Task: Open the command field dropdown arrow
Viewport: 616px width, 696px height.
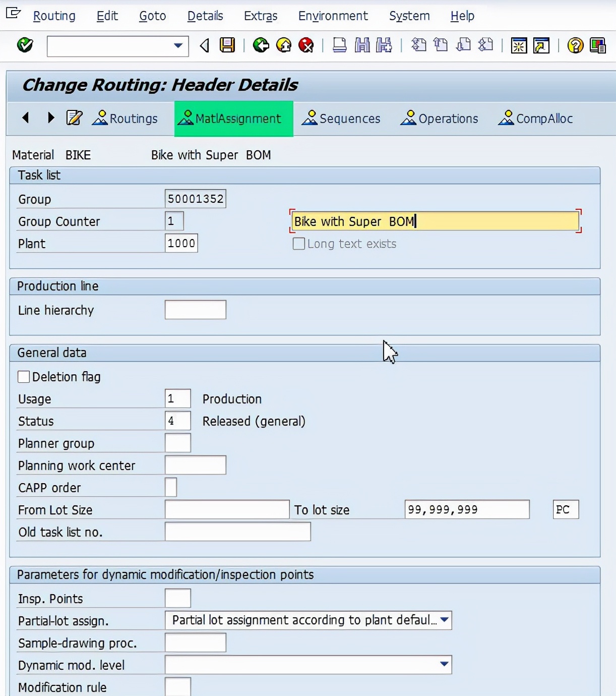Action: 178,45
